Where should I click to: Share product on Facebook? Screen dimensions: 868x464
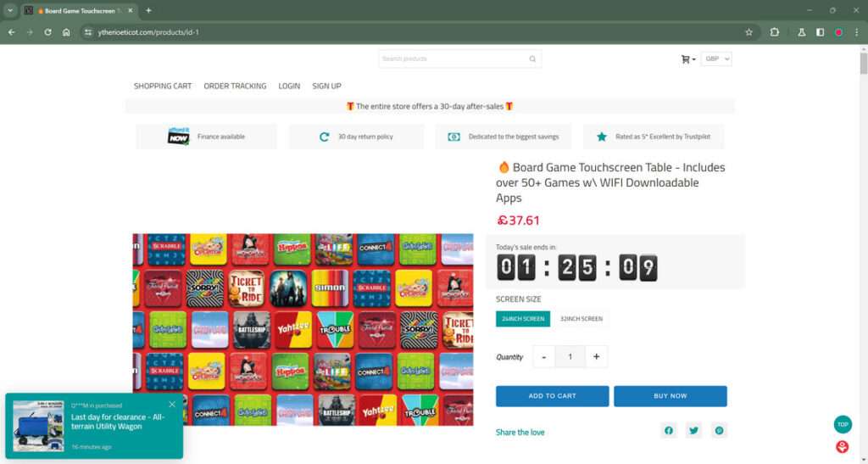(669, 431)
